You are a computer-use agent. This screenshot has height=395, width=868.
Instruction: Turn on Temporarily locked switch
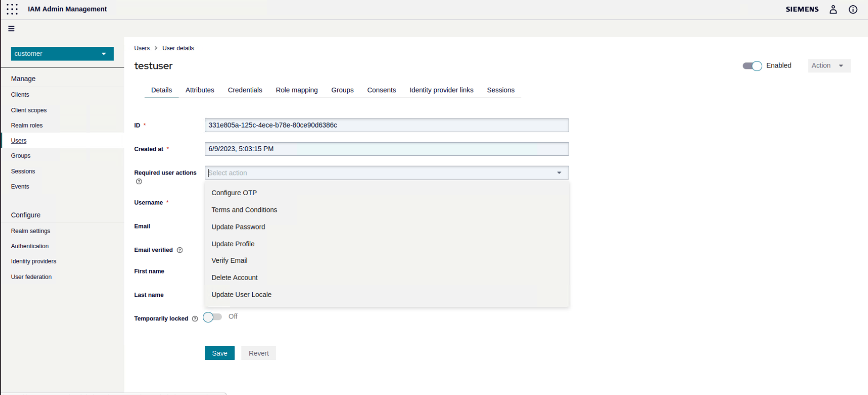212,318
